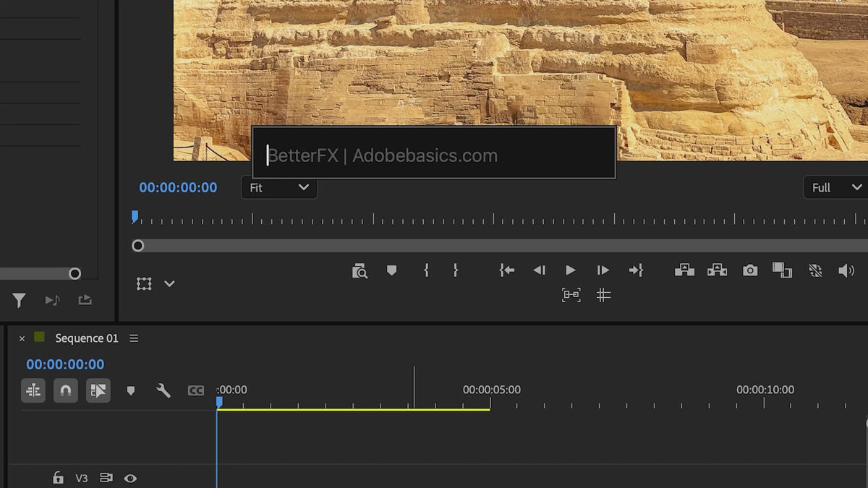Click the speaker volume icon in monitor

tap(846, 270)
